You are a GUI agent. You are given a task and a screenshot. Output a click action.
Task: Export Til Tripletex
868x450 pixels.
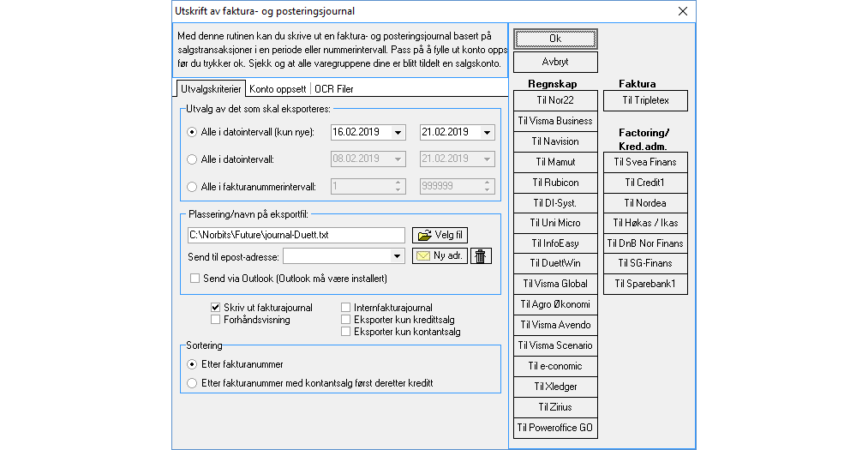(645, 101)
